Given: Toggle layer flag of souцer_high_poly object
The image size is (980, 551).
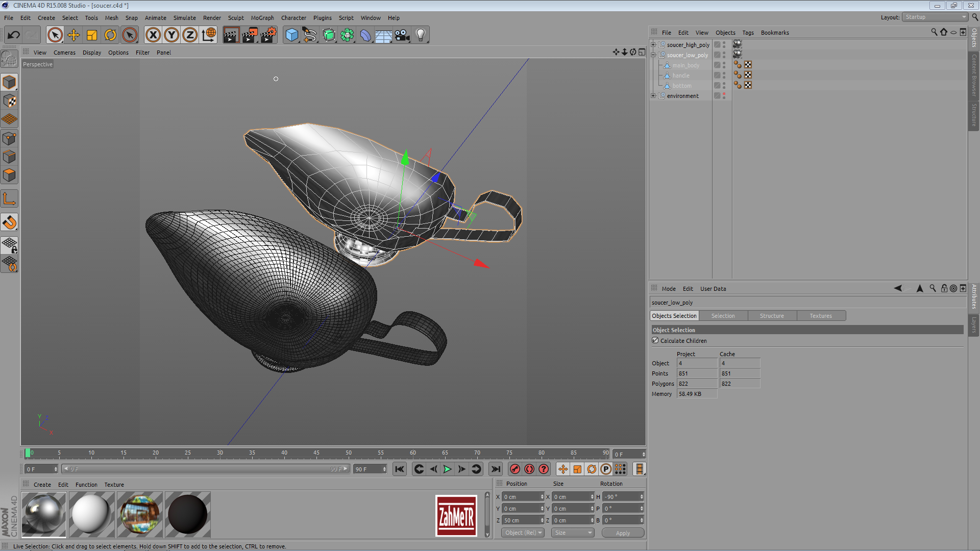Looking at the screenshot, I should (717, 45).
